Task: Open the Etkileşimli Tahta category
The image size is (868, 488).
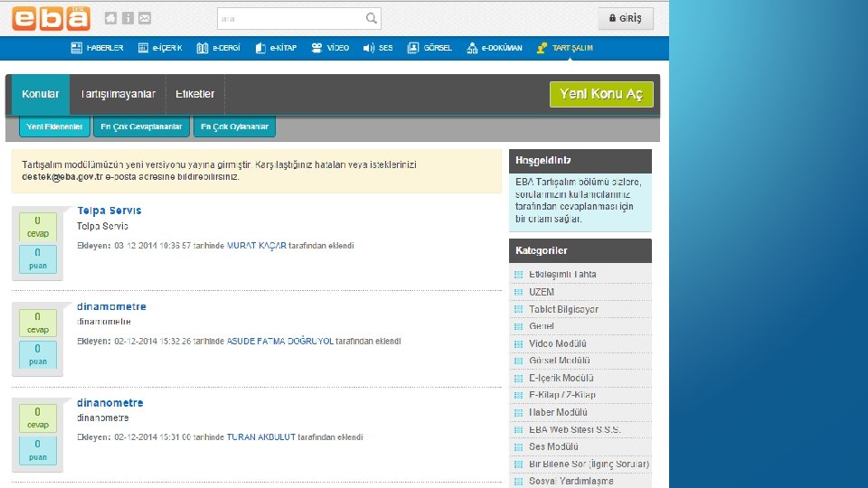Action: coord(562,275)
